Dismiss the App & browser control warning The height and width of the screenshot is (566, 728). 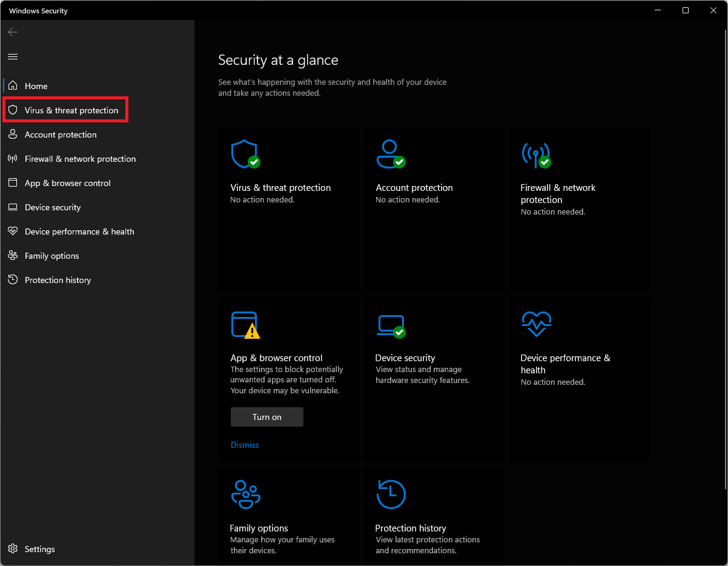click(244, 444)
